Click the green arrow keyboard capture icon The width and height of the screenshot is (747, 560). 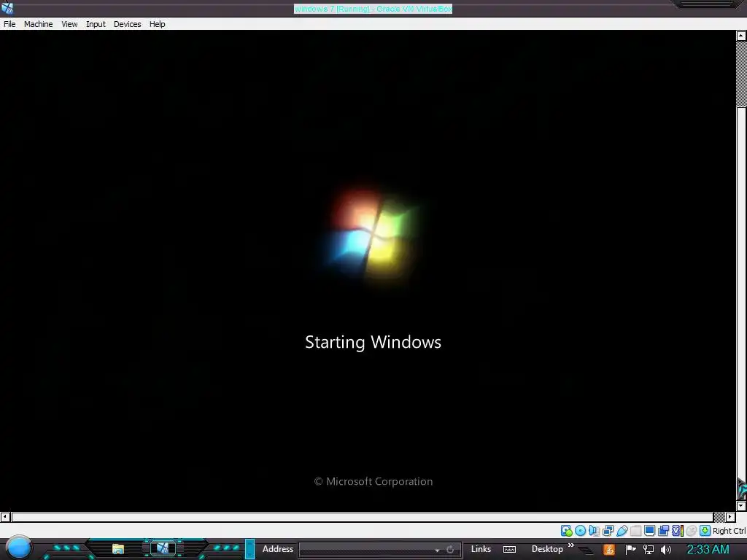point(705,531)
